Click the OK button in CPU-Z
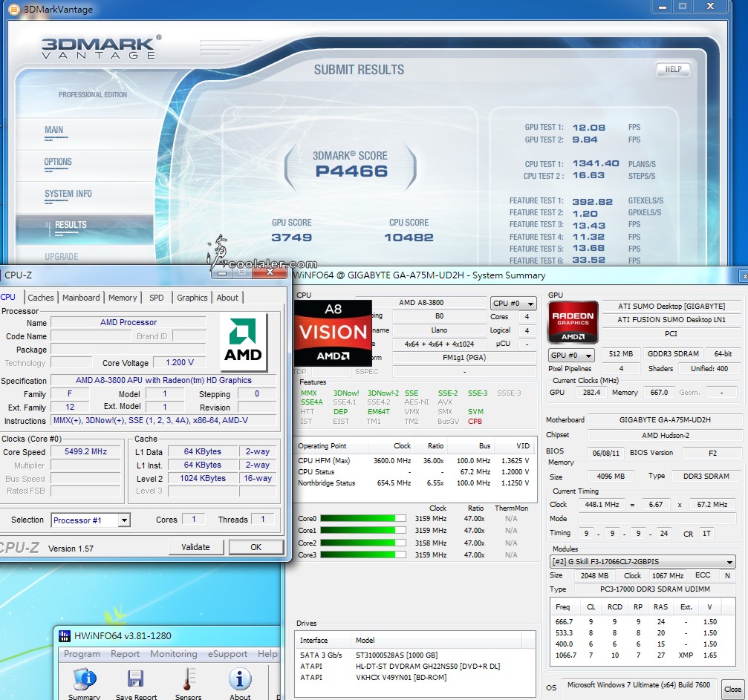The height and width of the screenshot is (700, 748). (x=256, y=547)
